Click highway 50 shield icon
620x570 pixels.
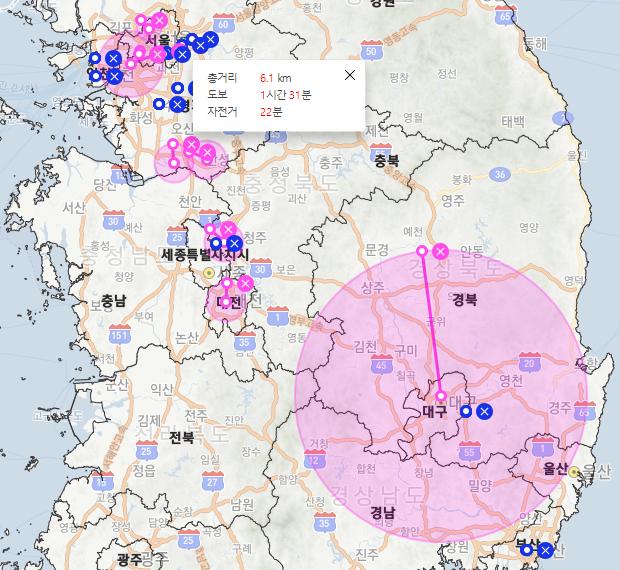click(371, 49)
